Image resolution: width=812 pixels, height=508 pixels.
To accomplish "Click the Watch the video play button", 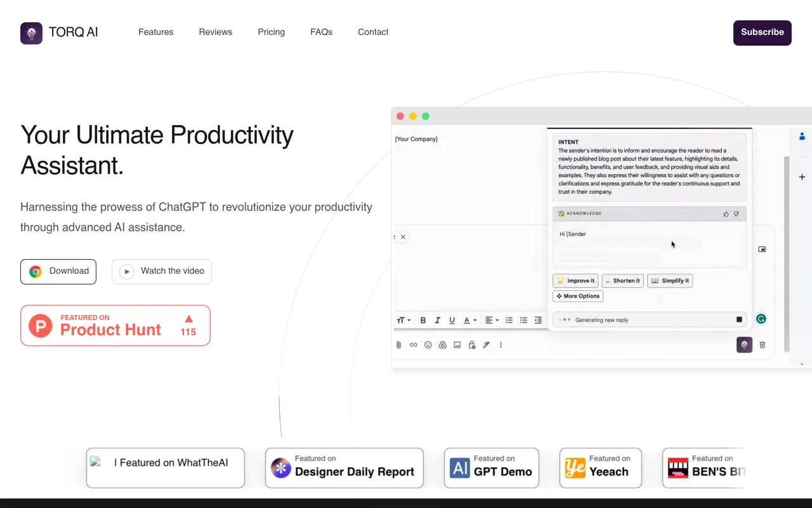I will point(162,271).
